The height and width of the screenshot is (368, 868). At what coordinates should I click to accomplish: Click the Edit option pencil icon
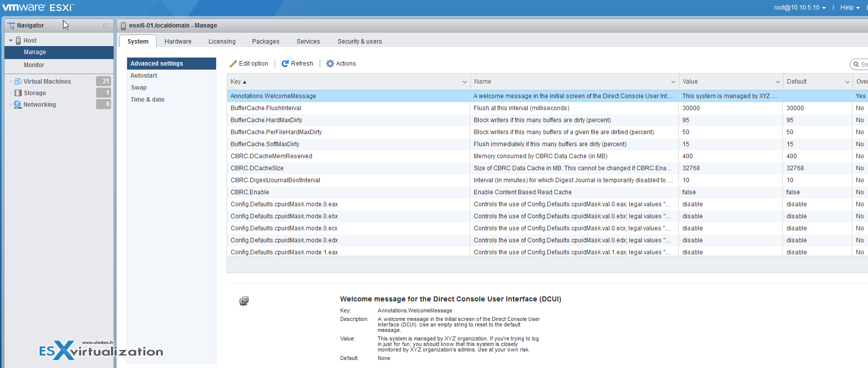(x=233, y=64)
